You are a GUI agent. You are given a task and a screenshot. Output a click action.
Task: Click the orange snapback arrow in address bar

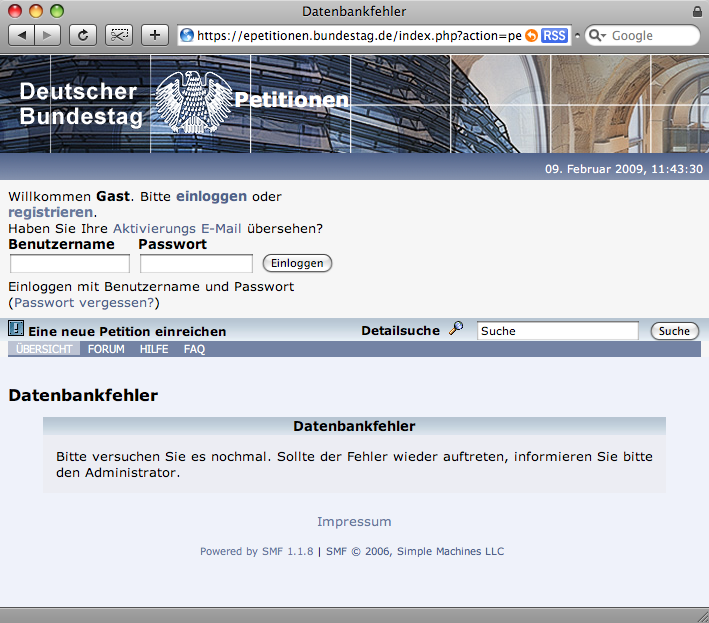(531, 35)
